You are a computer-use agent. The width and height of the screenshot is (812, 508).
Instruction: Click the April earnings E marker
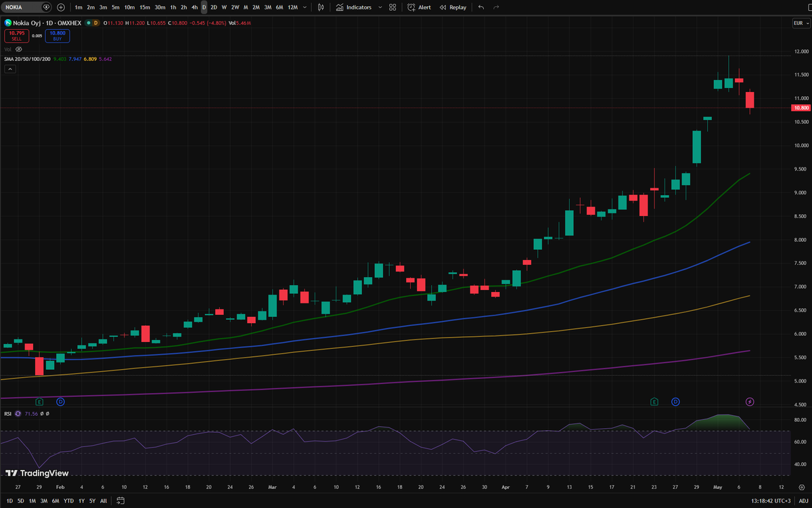(x=654, y=402)
